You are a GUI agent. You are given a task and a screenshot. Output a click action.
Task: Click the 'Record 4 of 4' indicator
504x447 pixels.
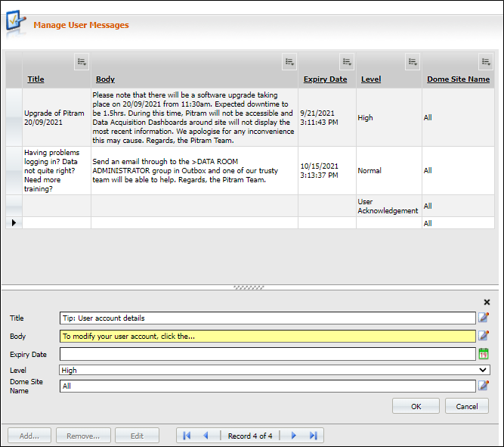pyautogui.click(x=250, y=436)
